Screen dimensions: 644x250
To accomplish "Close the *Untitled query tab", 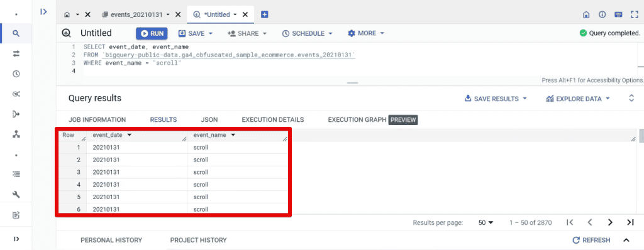I will (245, 15).
